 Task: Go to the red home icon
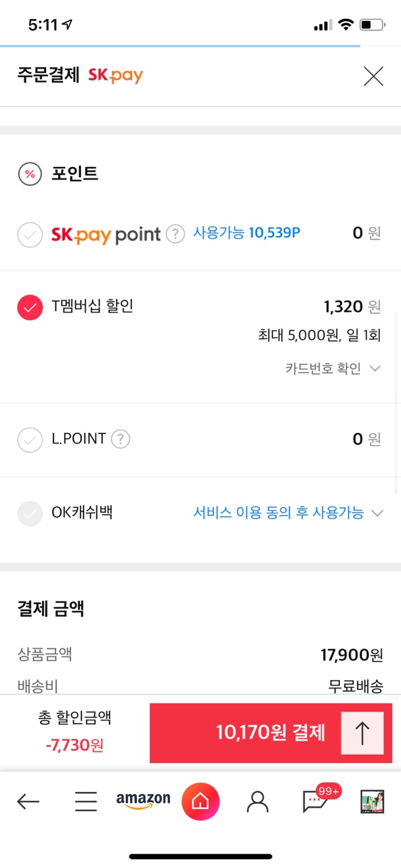[x=200, y=802]
